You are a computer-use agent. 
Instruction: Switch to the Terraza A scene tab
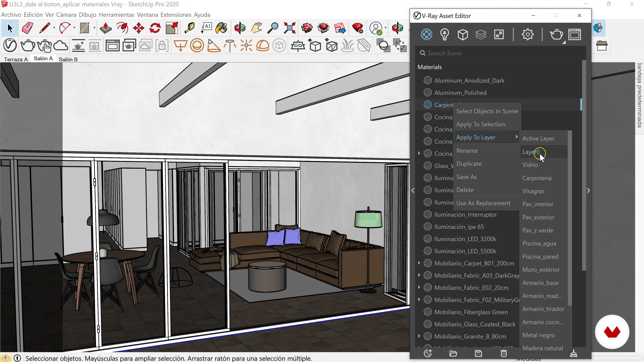click(16, 59)
